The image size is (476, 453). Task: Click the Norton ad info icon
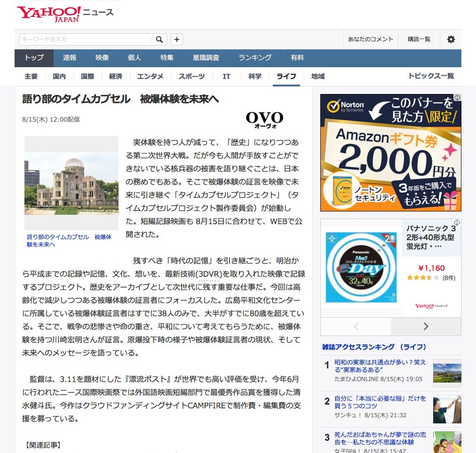457,98
